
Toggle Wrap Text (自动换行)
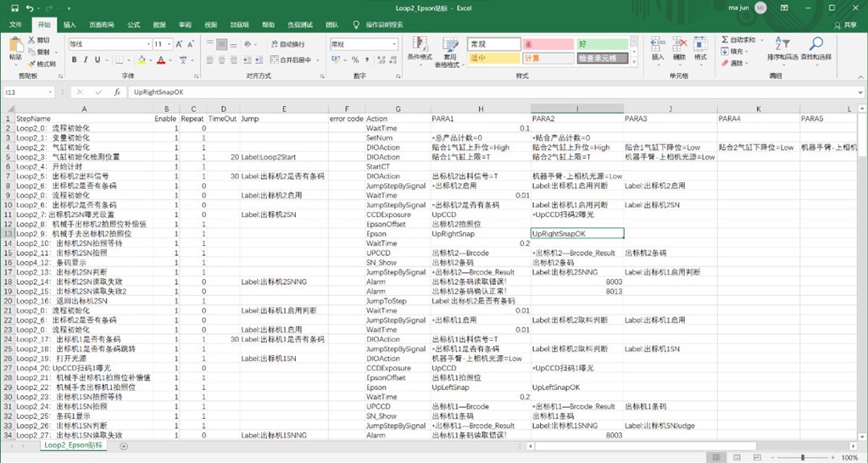pyautogui.click(x=287, y=44)
